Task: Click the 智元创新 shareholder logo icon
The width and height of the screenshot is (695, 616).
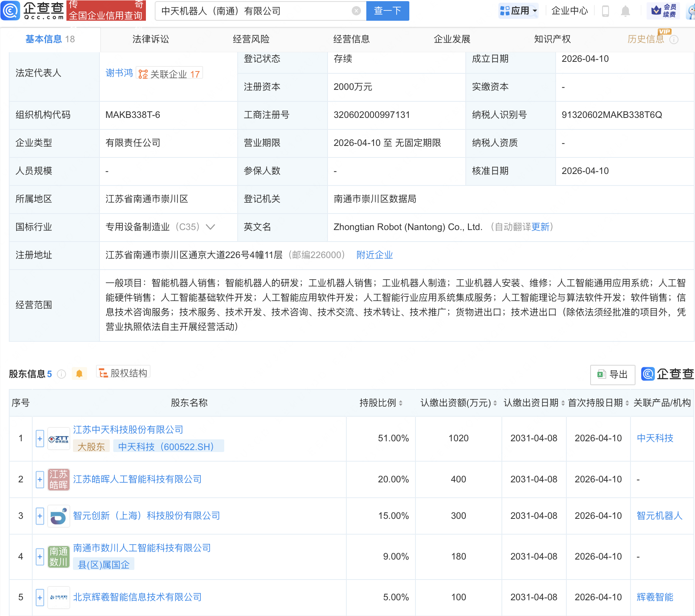Action: pos(58,516)
